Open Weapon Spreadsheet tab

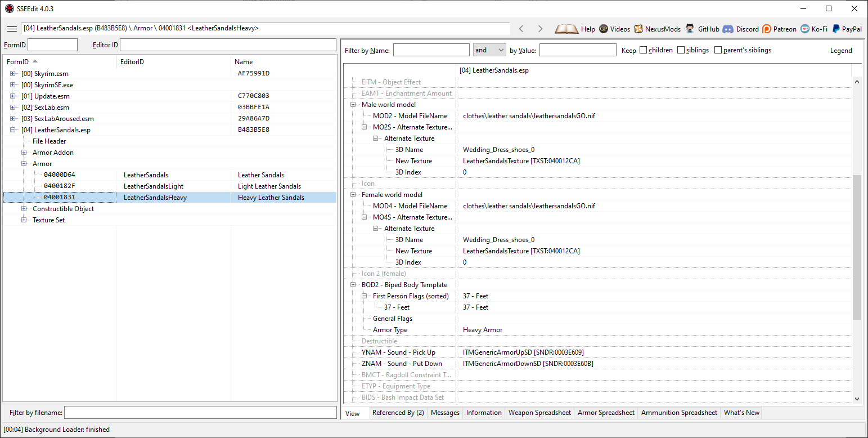click(539, 413)
